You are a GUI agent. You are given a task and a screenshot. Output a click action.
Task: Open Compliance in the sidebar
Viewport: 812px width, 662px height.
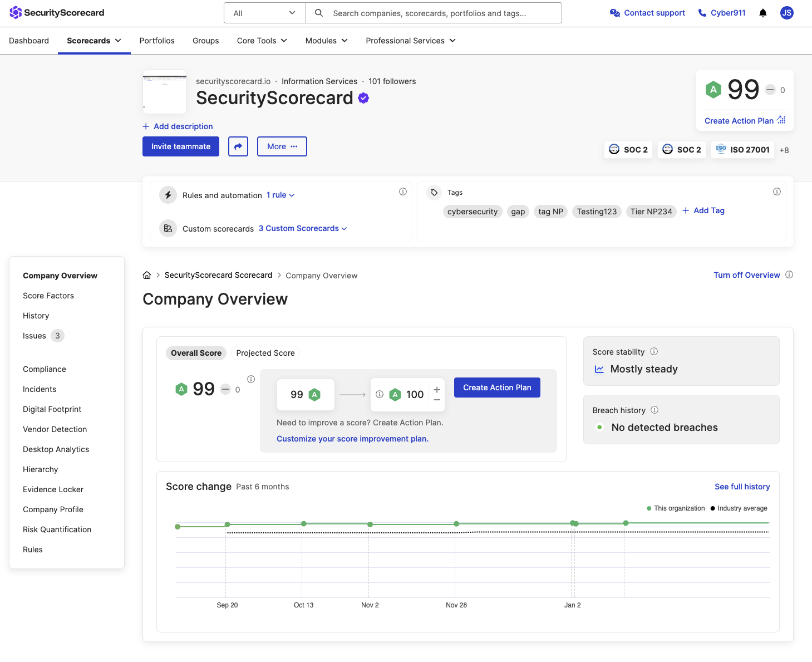coord(45,369)
